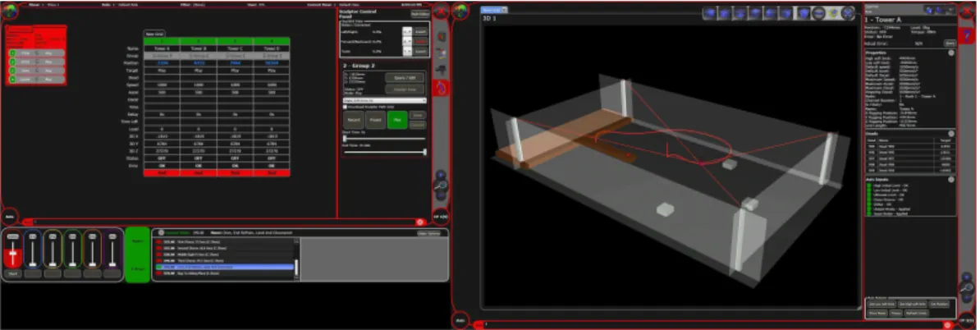Click the crossed-arrows icon at 3D toolbar end

point(848,12)
